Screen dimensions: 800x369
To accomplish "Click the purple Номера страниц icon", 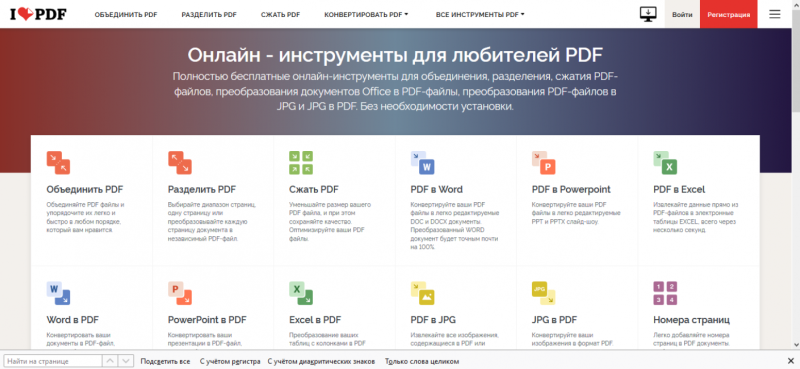I will click(665, 293).
